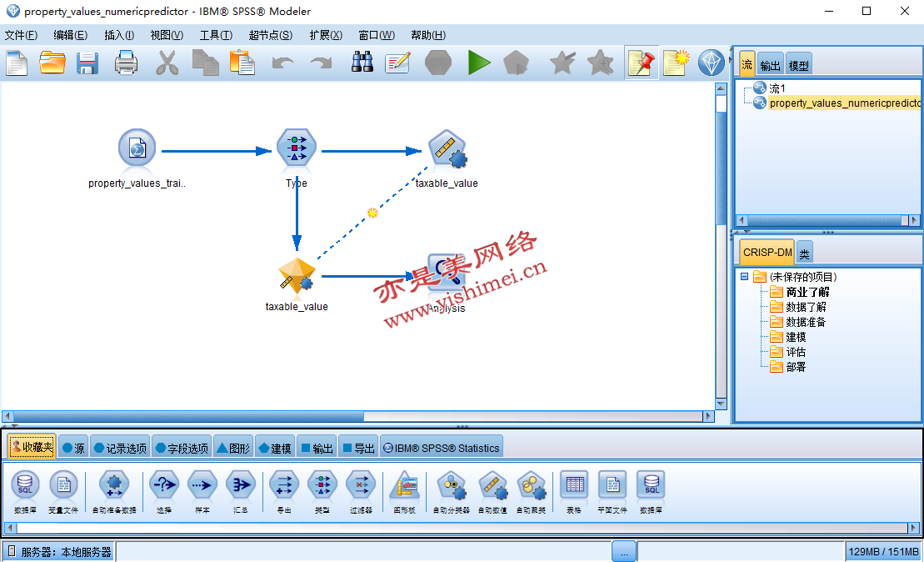The height and width of the screenshot is (562, 924).
Task: Edit stream properties with the pencil notepad icon
Action: click(397, 63)
